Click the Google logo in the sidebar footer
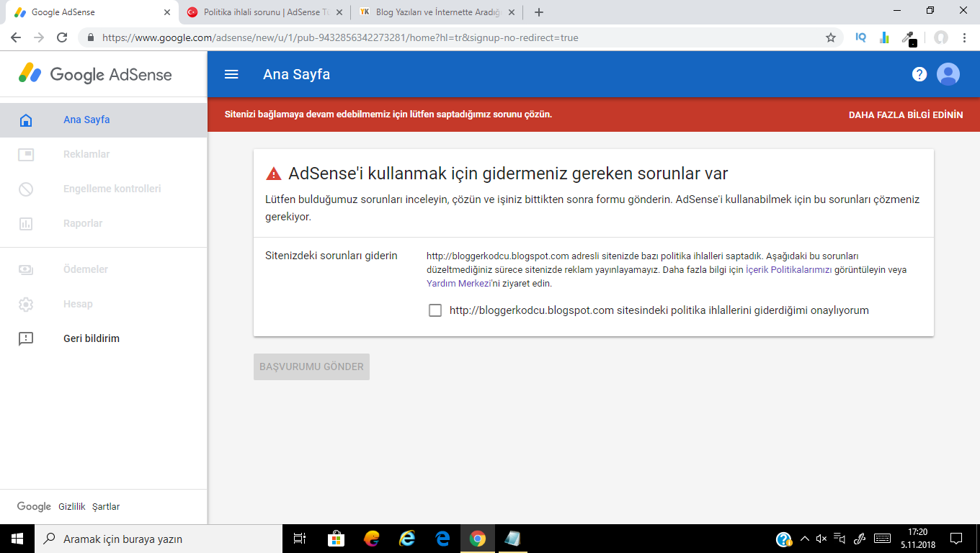The height and width of the screenshot is (553, 980). pyautogui.click(x=34, y=507)
